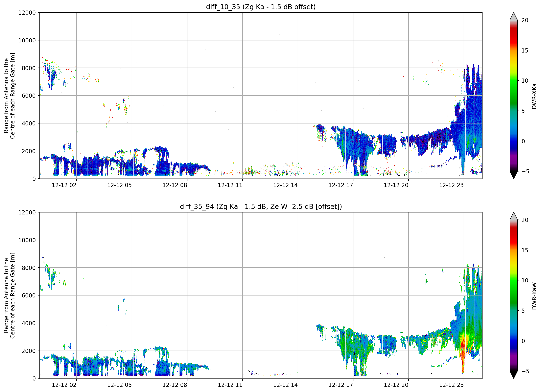Click the 6000 y-tick on top plot

pyautogui.click(x=29, y=96)
